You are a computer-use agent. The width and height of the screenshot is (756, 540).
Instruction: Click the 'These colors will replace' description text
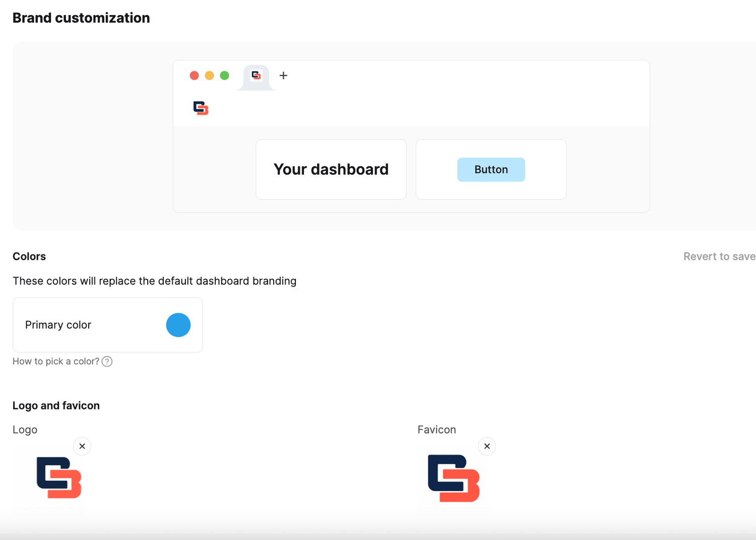[x=154, y=281]
